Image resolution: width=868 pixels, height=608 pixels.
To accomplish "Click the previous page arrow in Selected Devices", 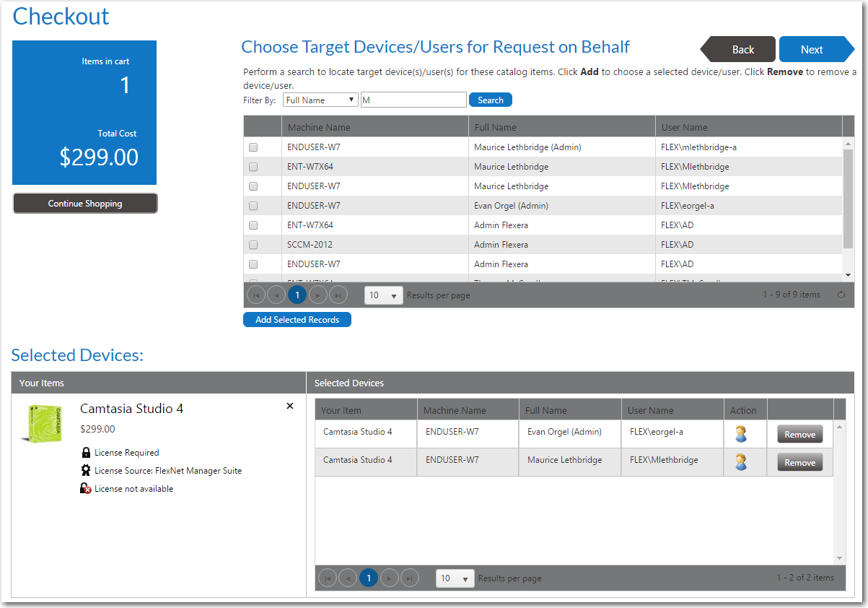I will click(x=348, y=578).
